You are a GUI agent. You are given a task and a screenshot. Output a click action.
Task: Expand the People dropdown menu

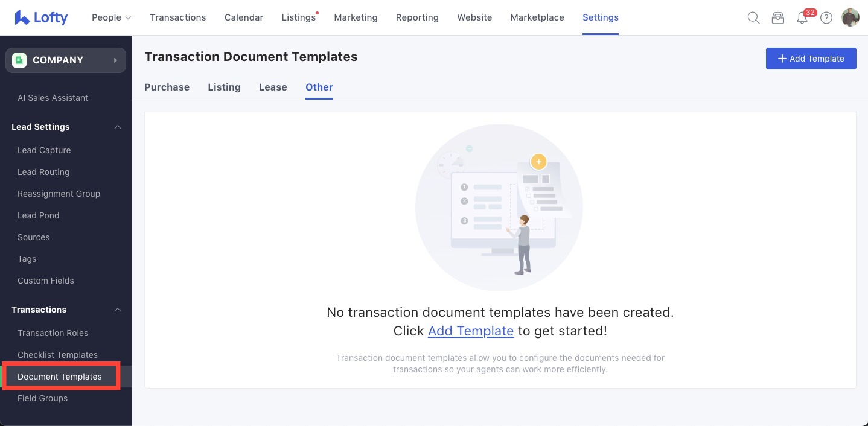[111, 17]
